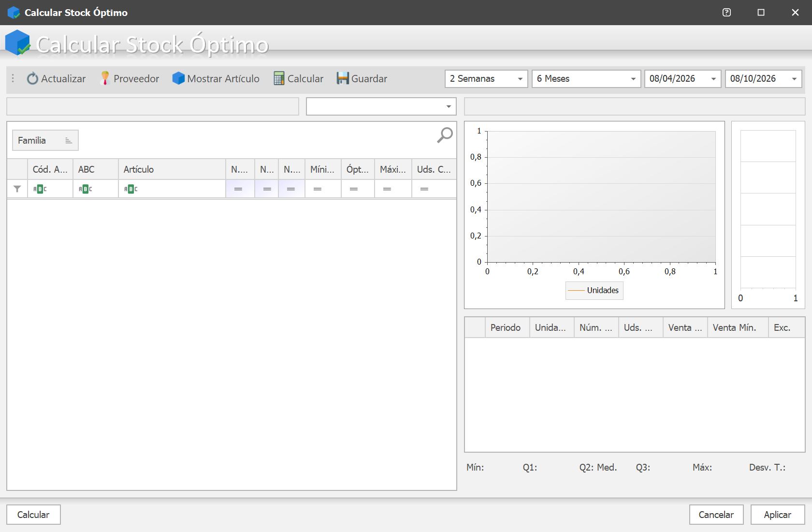Image resolution: width=812 pixels, height=532 pixels.
Task: Open Cód. A... column filter operator icon
Action: point(40,189)
